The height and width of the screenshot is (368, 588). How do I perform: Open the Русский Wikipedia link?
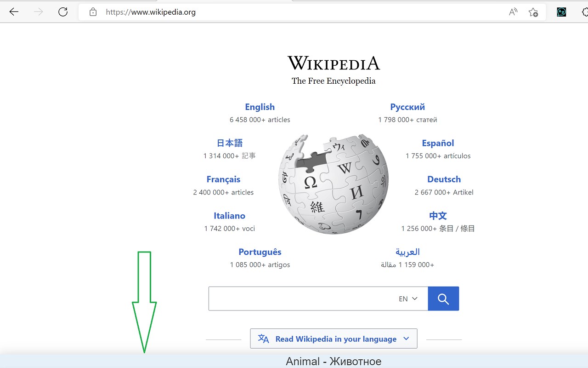click(407, 107)
